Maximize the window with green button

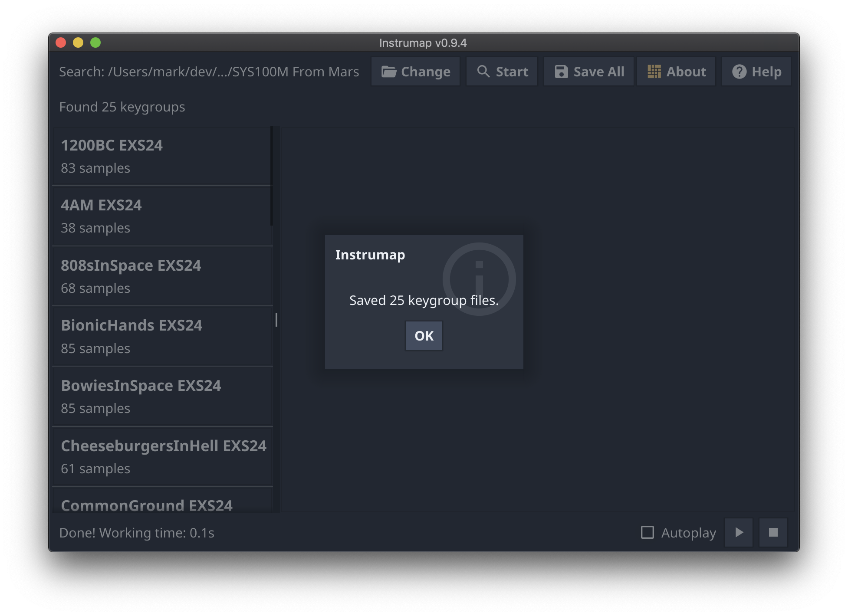point(95,43)
